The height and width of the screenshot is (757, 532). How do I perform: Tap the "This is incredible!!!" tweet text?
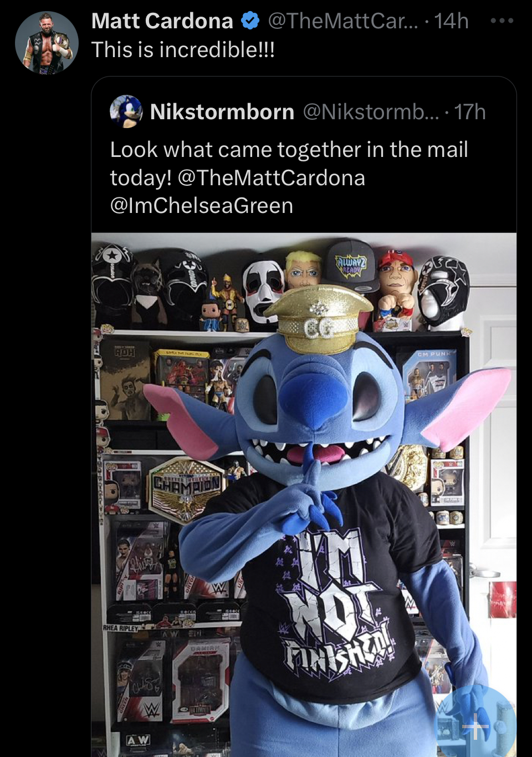coord(183,50)
